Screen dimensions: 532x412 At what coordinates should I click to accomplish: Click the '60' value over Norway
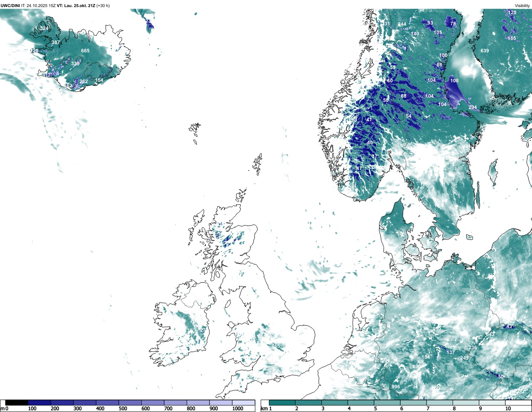[390, 81]
